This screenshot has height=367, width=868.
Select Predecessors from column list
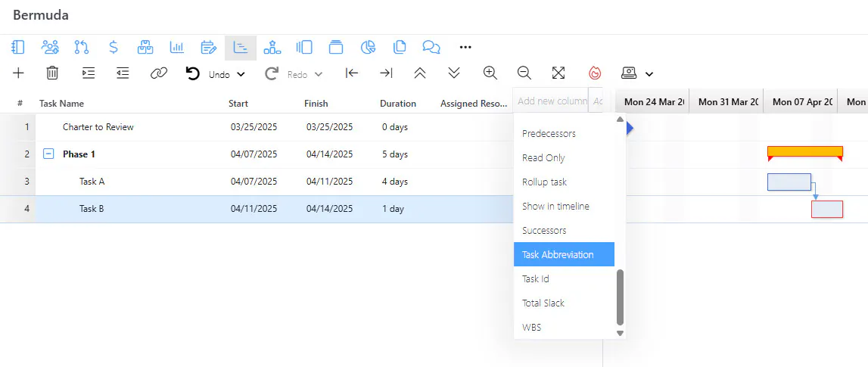tap(564, 133)
